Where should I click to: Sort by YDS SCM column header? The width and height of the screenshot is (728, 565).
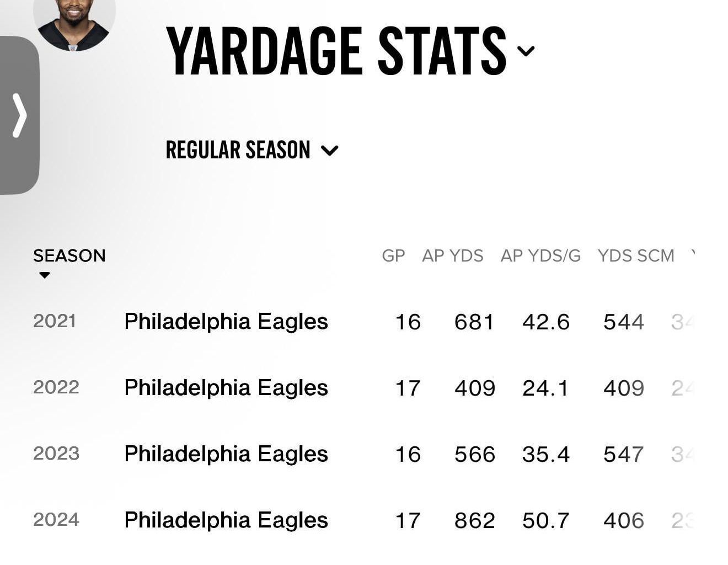coord(636,255)
